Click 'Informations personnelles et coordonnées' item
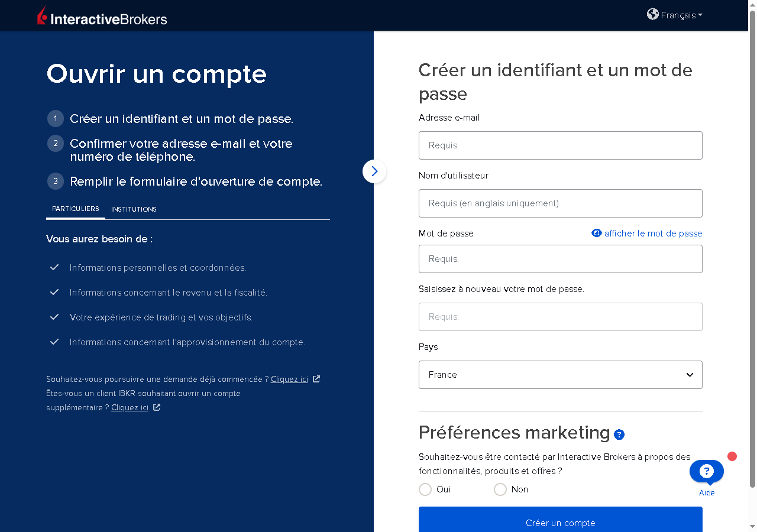757x532 pixels. (158, 268)
